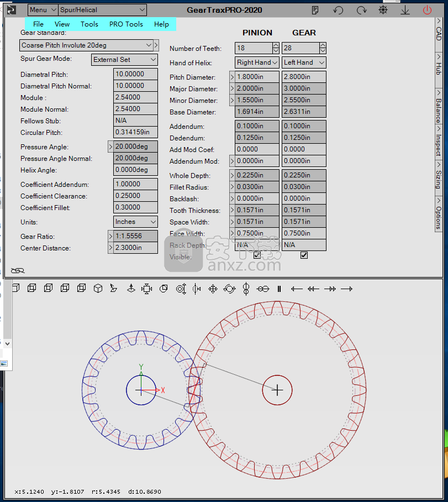Click the mirror about vertical line icon
Screen dimensions: 448x502
[197, 289]
